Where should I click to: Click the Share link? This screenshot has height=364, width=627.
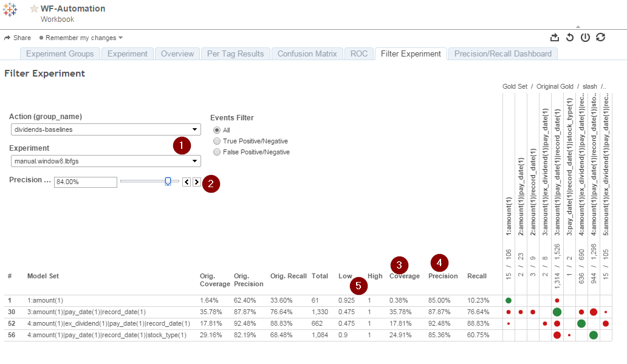pos(18,38)
